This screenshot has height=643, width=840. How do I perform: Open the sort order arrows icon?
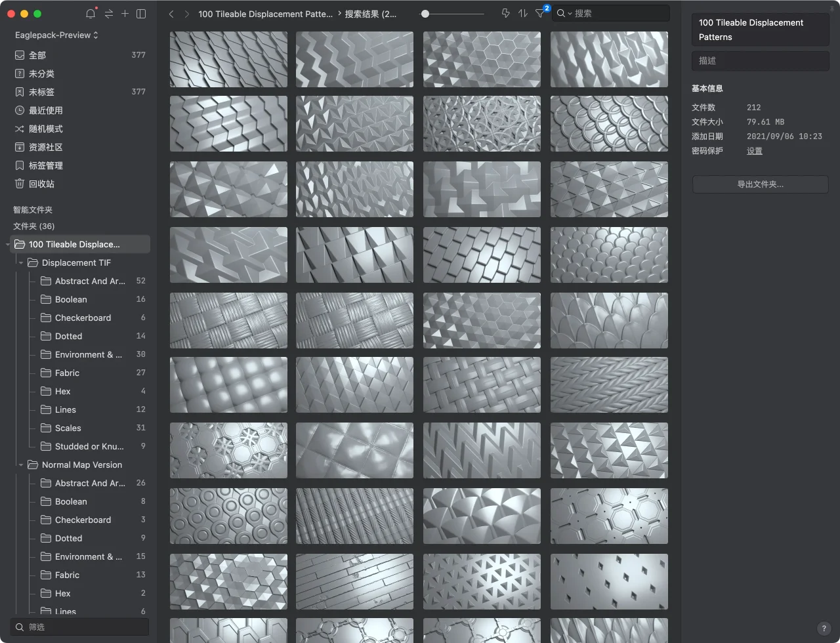pyautogui.click(x=523, y=13)
